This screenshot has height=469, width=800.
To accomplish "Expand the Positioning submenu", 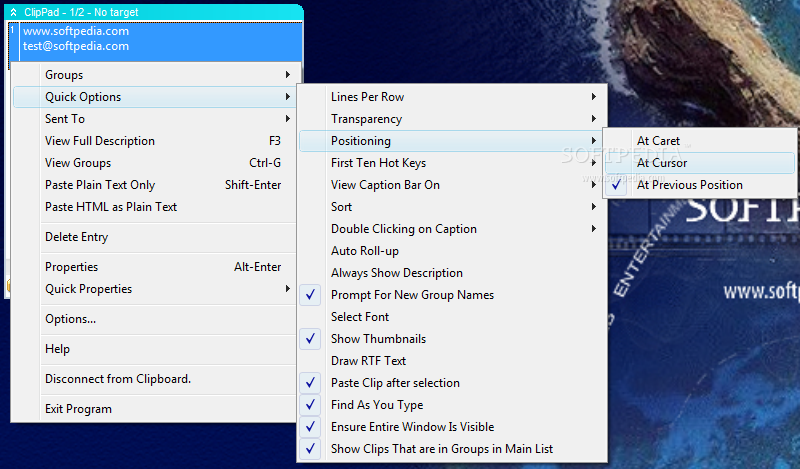I will [x=451, y=141].
